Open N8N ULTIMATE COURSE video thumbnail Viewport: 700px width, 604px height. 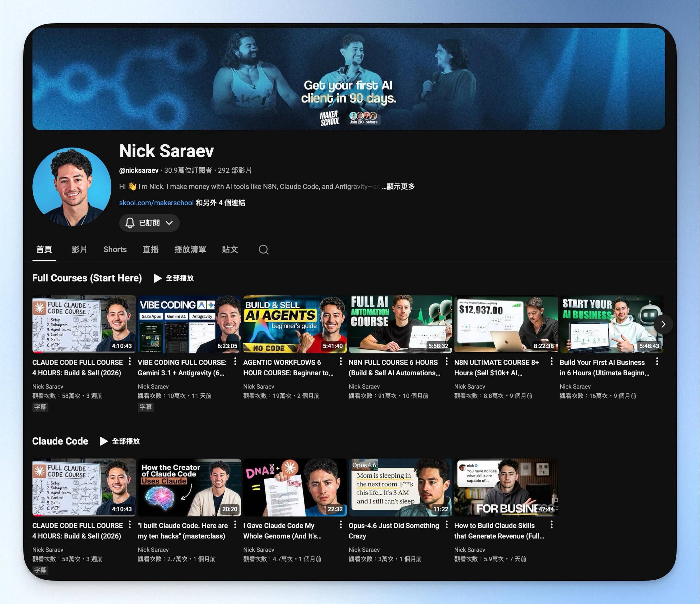pos(505,324)
